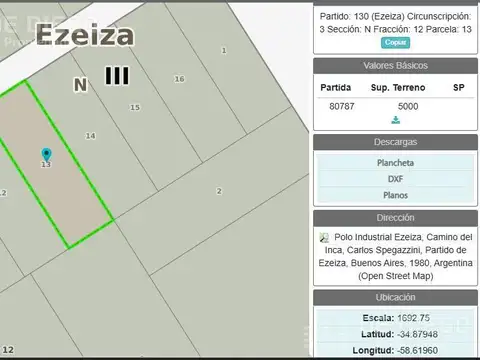
Task: Click the SP column header
Action: point(459,87)
